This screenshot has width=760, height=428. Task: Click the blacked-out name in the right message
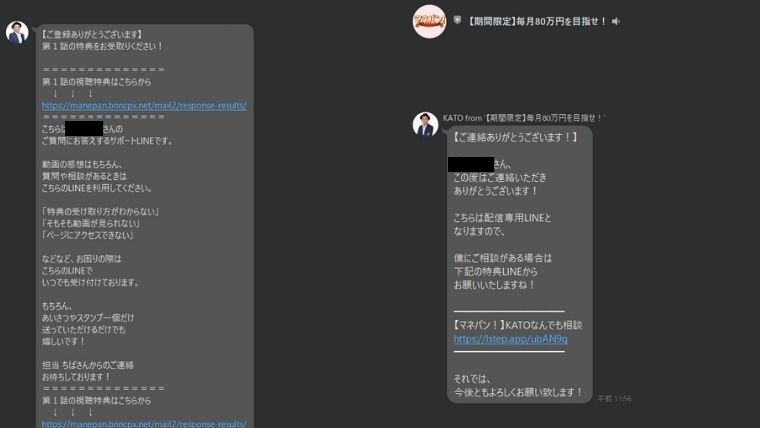[471, 164]
